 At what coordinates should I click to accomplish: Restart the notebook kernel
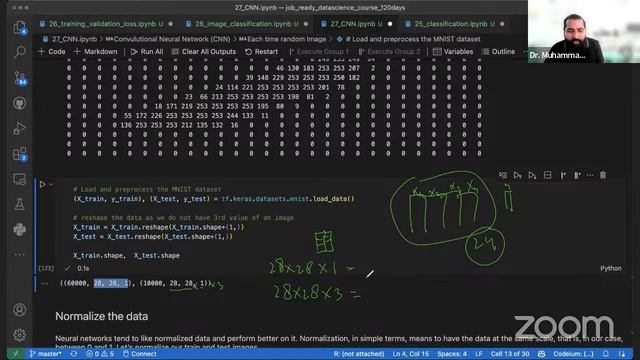[x=262, y=52]
